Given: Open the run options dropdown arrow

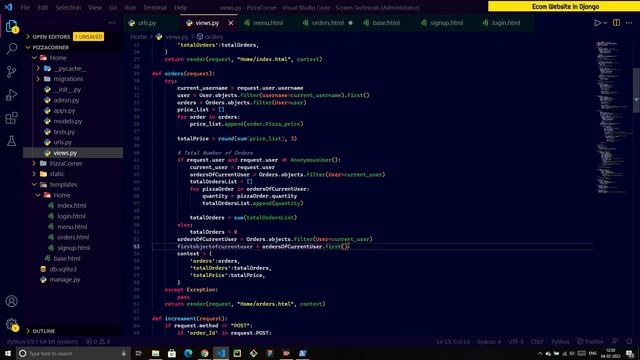Looking at the screenshot, I should tap(605, 23).
